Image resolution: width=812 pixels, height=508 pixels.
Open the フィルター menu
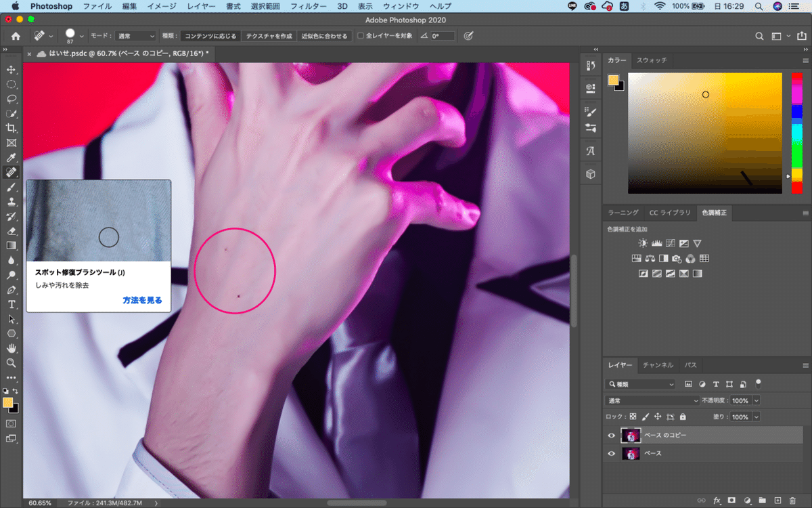(308, 6)
